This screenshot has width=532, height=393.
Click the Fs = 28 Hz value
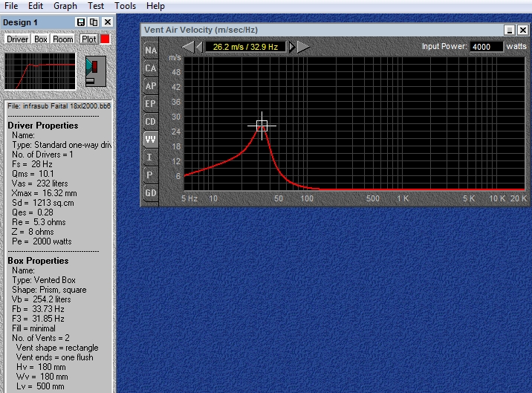coord(32,164)
